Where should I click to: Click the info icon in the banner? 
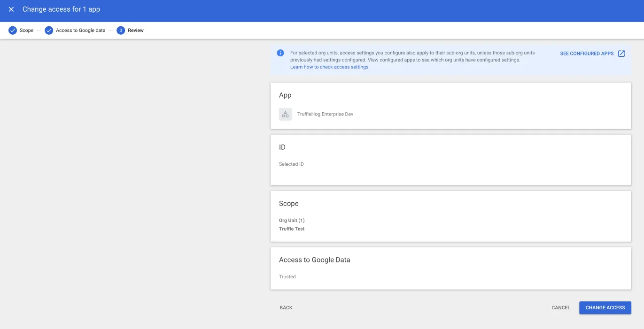[x=280, y=53]
